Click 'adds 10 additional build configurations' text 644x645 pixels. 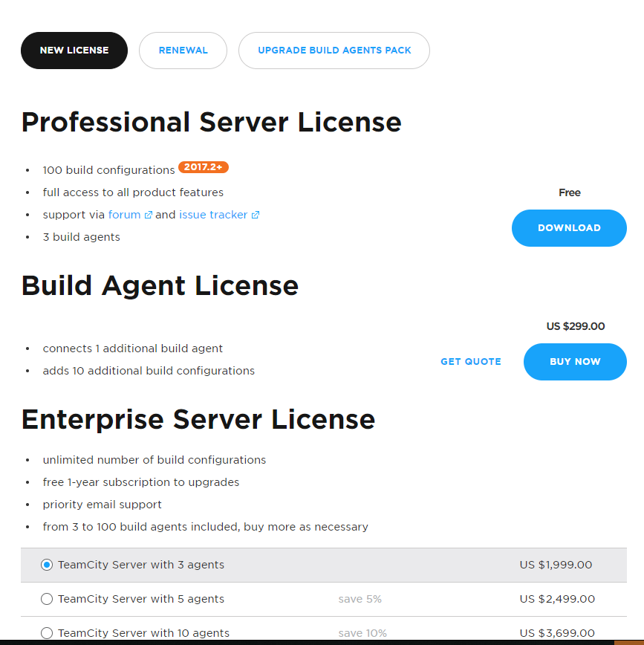tap(149, 371)
